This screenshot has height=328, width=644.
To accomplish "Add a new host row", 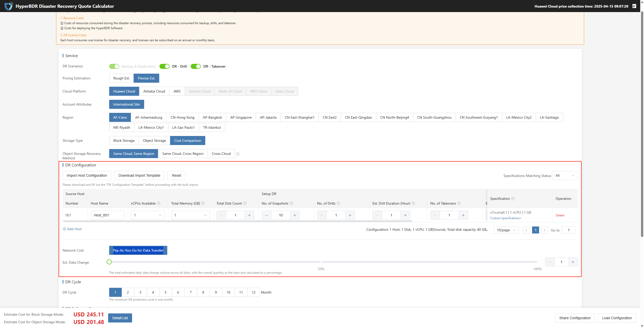I will pyautogui.click(x=72, y=229).
